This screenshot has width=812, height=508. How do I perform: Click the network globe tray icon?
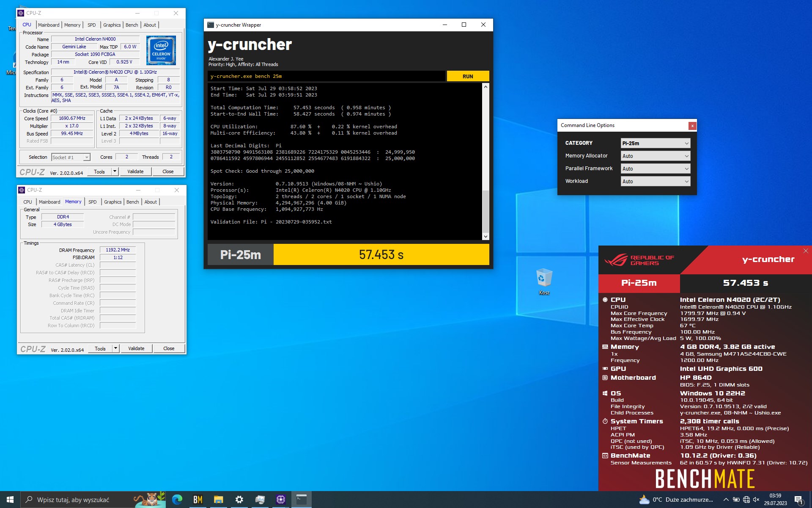pos(746,500)
